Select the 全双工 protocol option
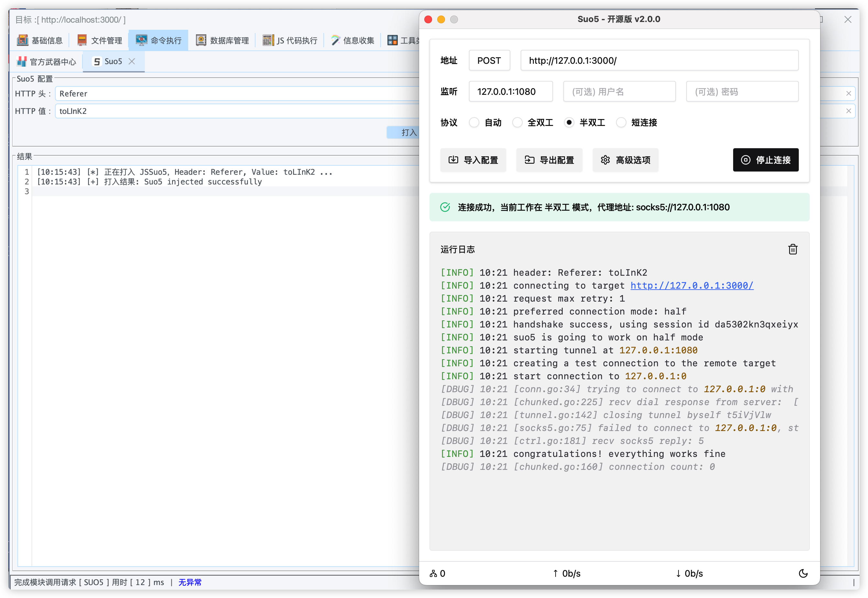The height and width of the screenshot is (598, 868). (x=517, y=123)
